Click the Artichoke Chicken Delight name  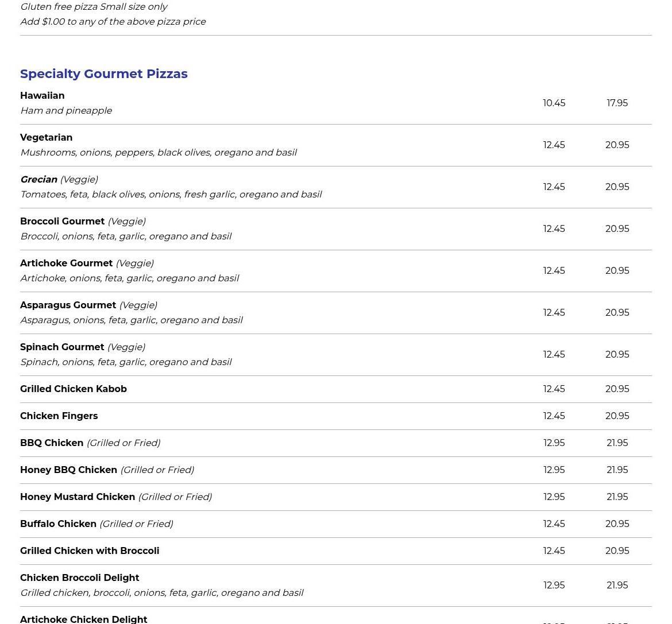pyautogui.click(x=83, y=619)
